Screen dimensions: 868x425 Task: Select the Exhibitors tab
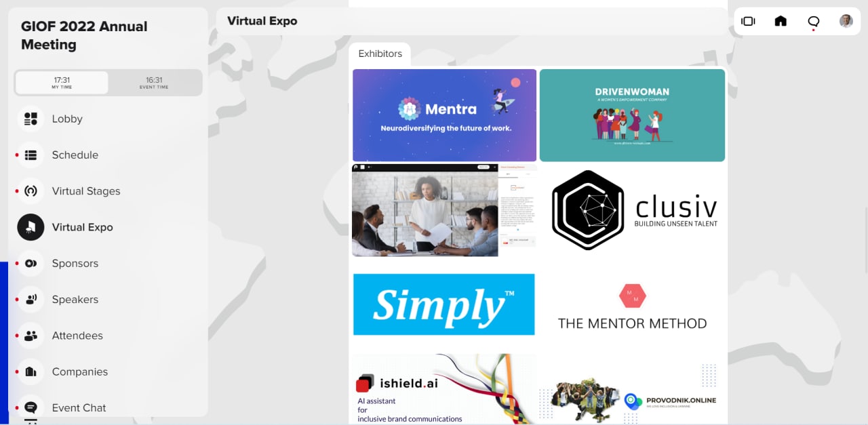point(380,54)
